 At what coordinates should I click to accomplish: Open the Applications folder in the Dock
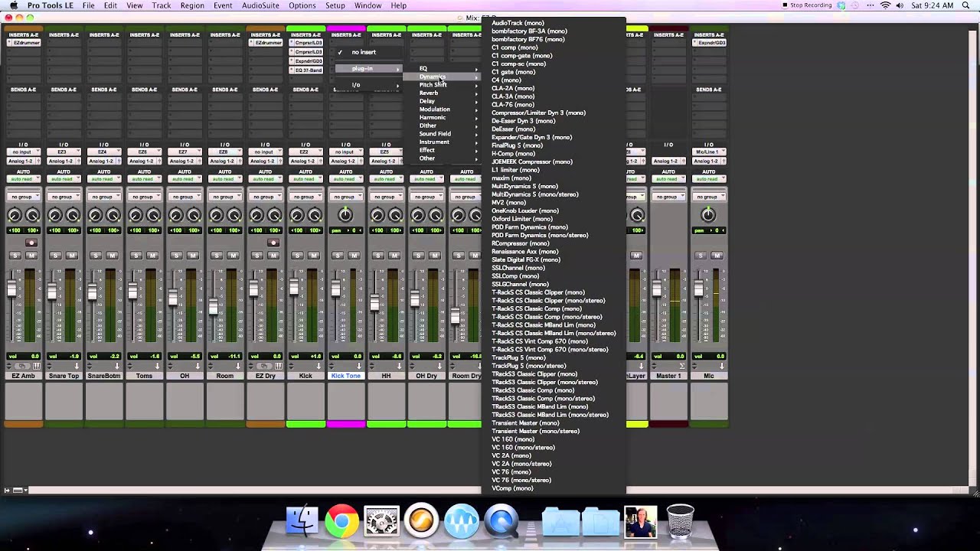click(560, 522)
